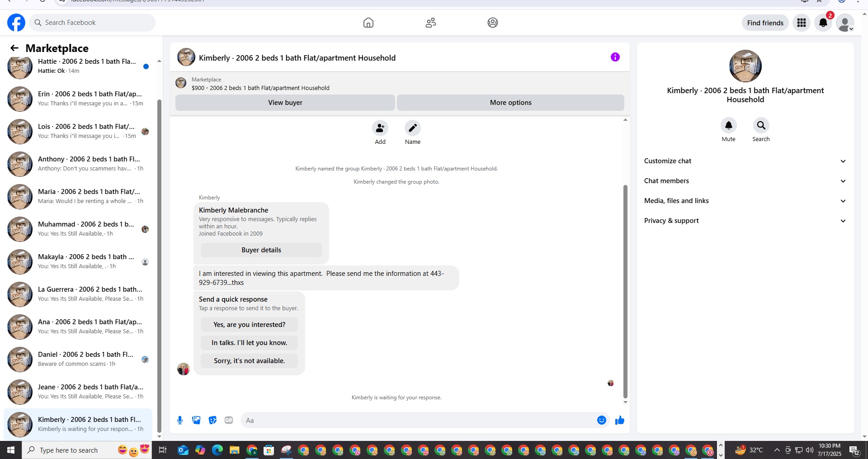Click the conversation list scrollbar
The width and height of the screenshot is (868, 459).
click(159, 266)
